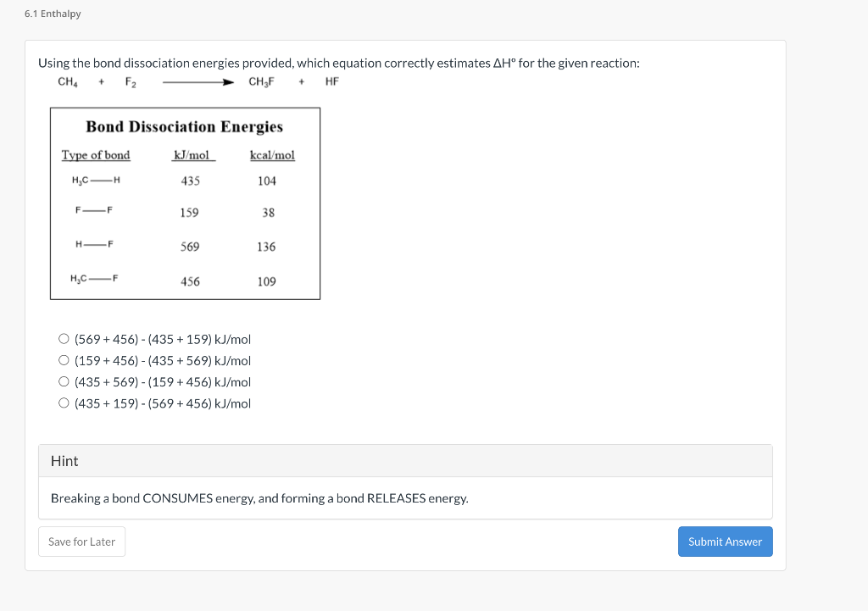Image resolution: width=868 pixels, height=611 pixels.
Task: Select answer option (569 + 456) - (435 + 159) kJ/mol
Action: (64, 338)
